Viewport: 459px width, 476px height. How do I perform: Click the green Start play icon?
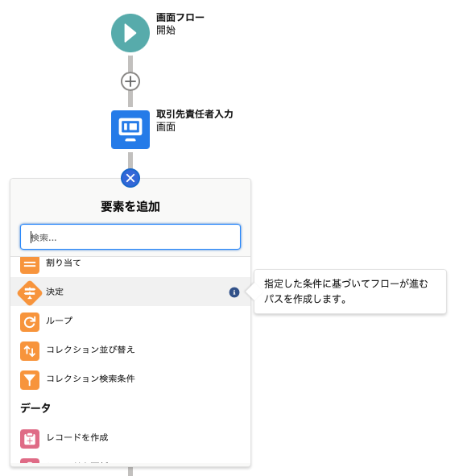click(130, 33)
